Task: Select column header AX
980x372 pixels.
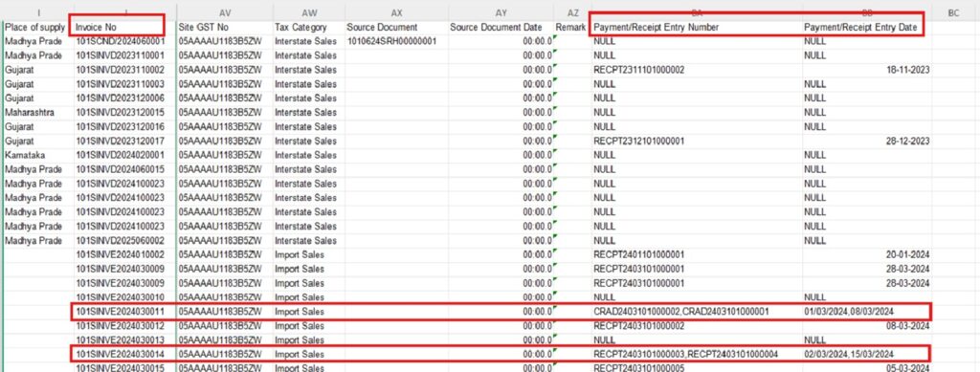Action: coord(396,12)
